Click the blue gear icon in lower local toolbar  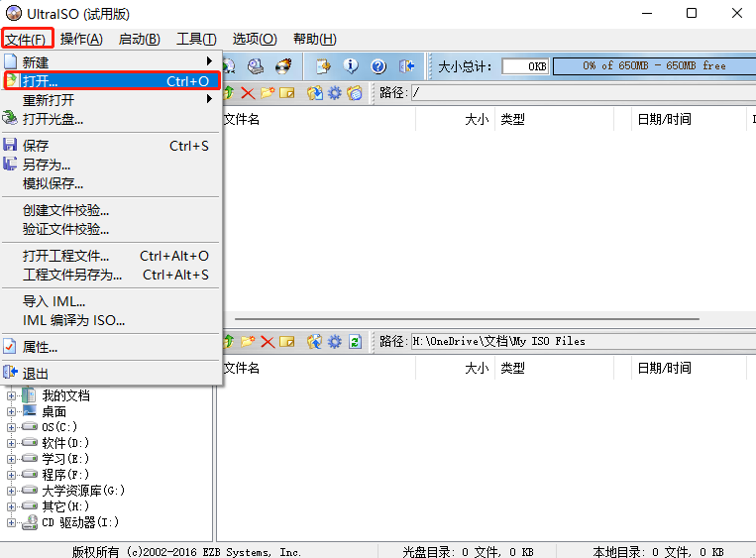335,342
